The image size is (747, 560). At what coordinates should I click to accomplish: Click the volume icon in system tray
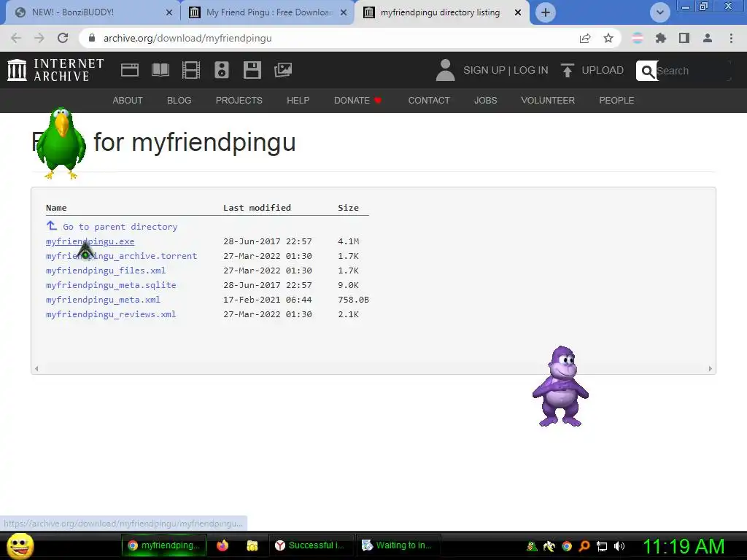point(619,545)
